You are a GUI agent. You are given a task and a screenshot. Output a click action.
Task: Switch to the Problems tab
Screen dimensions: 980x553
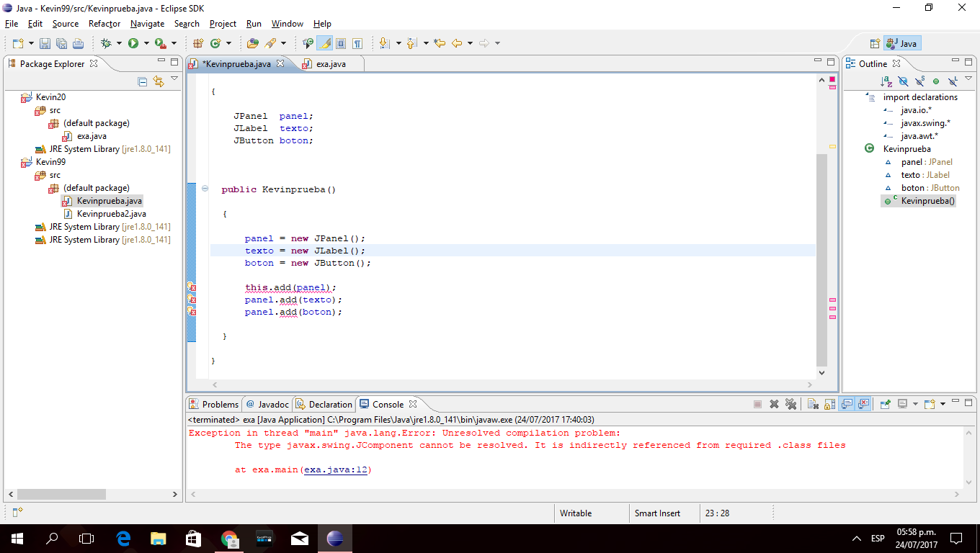pos(213,404)
